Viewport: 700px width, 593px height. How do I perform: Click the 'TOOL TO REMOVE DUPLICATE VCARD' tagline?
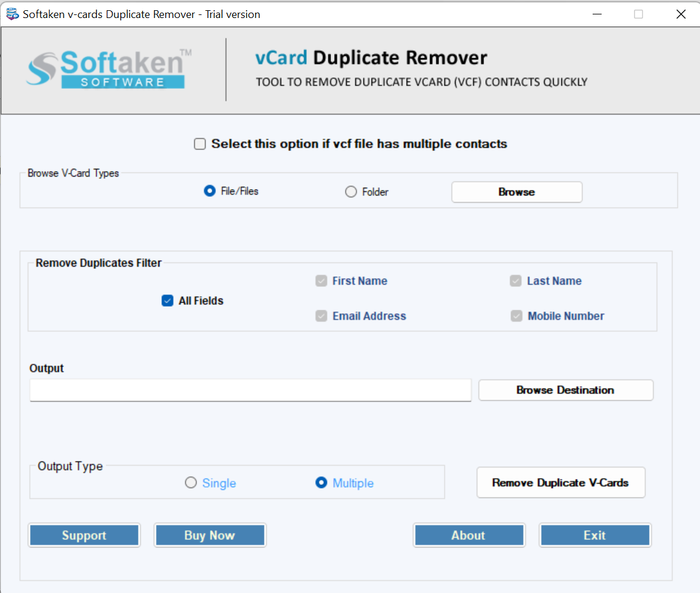point(422,82)
